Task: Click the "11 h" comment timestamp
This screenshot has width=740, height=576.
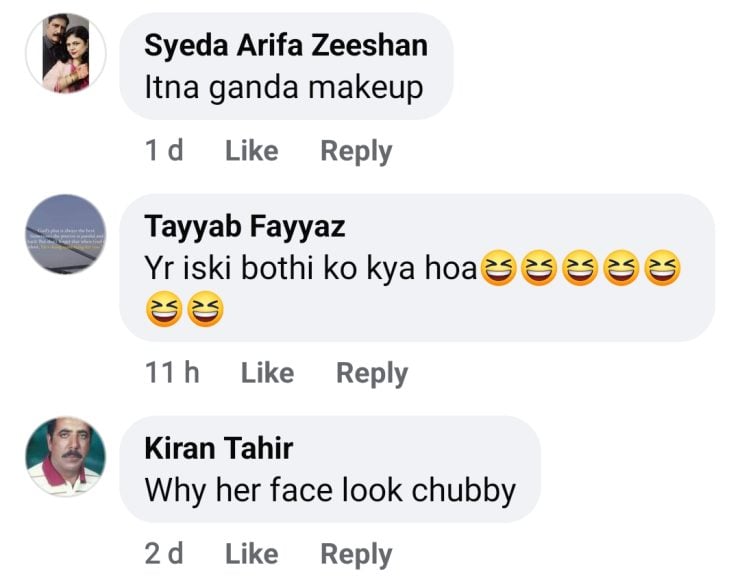Action: (172, 373)
